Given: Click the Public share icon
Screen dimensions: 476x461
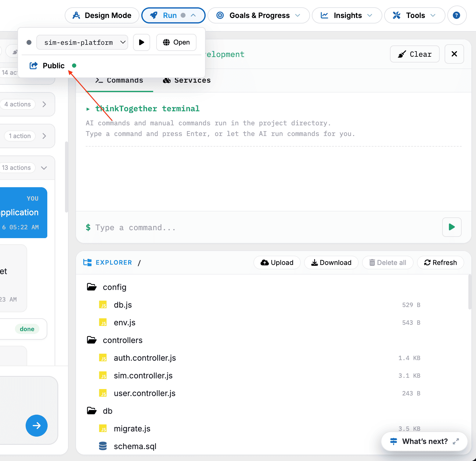Looking at the screenshot, I should point(34,66).
